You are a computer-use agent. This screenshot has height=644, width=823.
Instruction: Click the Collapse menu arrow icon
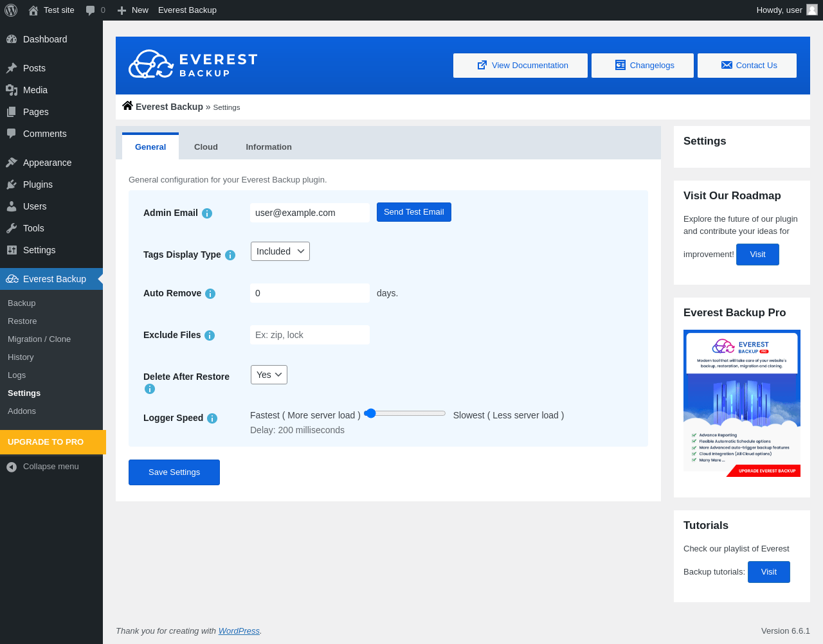(x=12, y=467)
